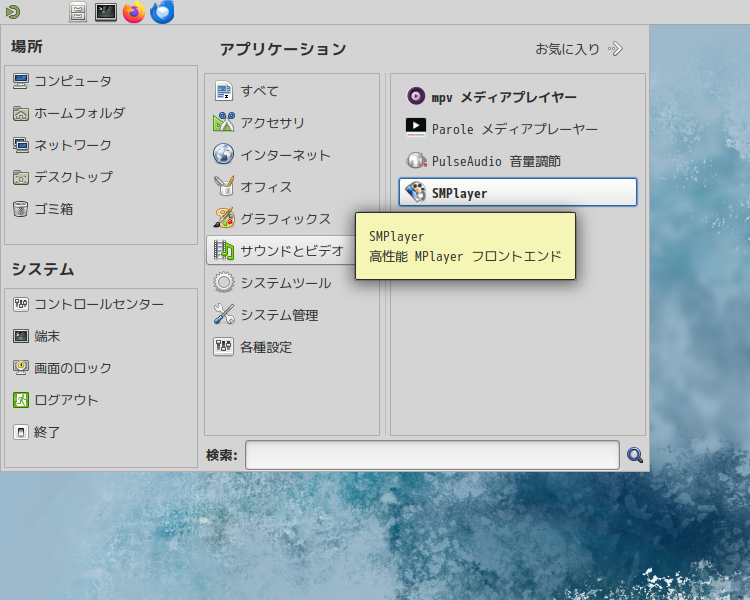
Task: Open the グラフィックス category label
Action: click(x=285, y=219)
